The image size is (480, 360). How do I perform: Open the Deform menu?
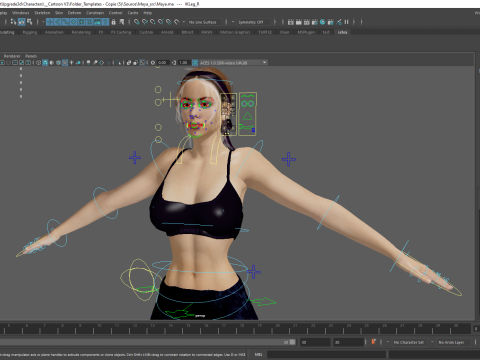click(x=74, y=13)
